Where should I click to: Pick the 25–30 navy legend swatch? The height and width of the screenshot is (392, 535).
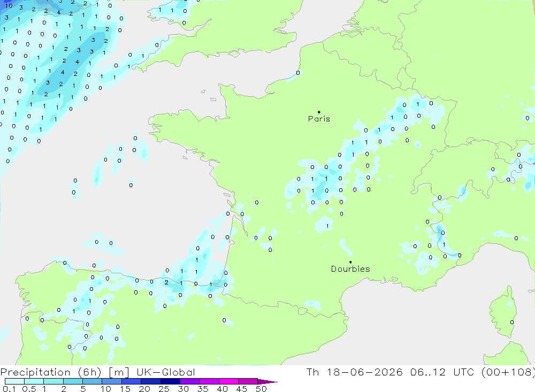[x=170, y=381]
